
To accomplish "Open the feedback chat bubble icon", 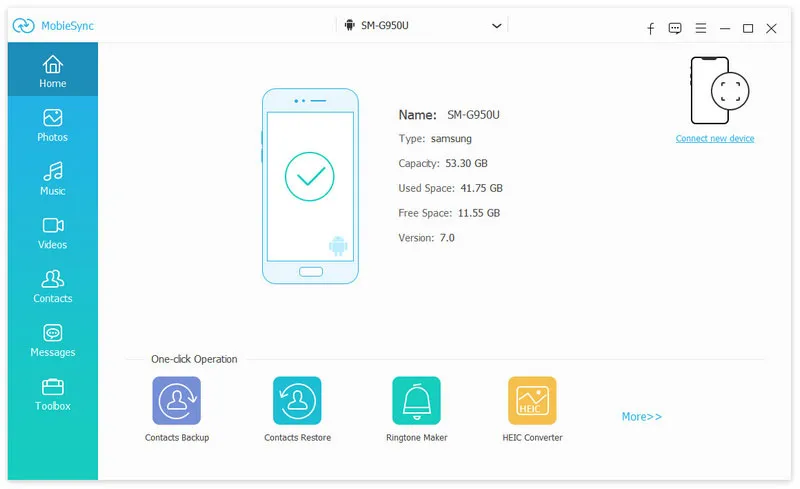I will [676, 29].
